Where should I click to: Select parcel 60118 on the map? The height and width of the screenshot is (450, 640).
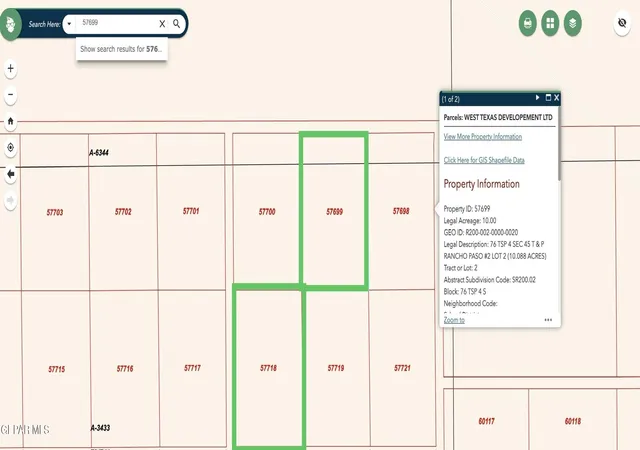(x=573, y=421)
